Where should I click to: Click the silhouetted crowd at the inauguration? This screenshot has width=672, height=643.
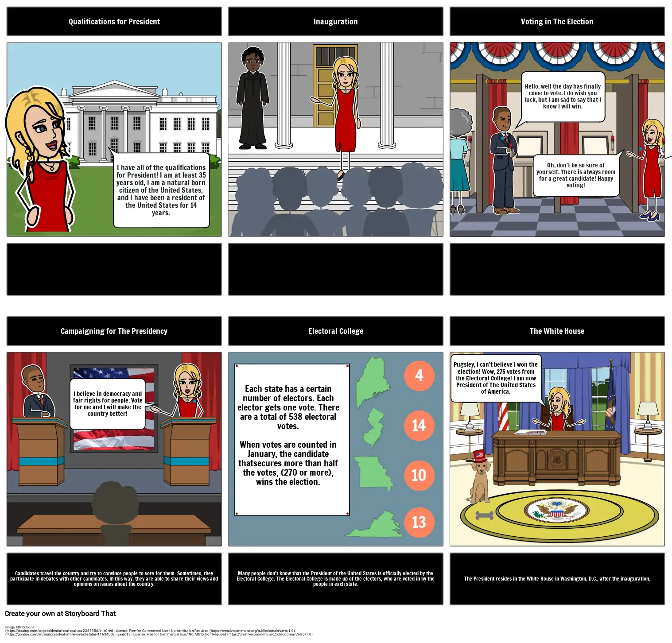[x=337, y=199]
